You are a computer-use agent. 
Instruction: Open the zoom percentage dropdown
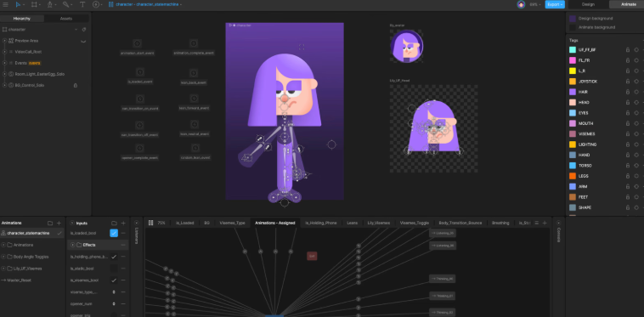pos(534,4)
